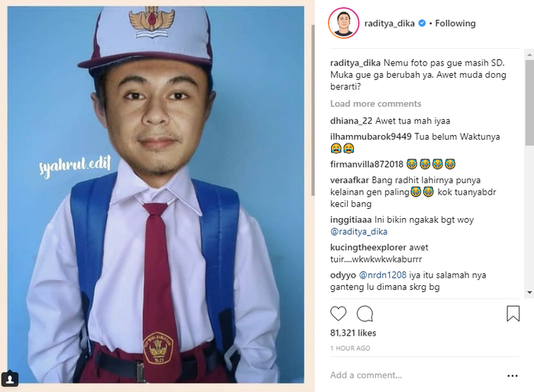Toggle the Following button
The image size is (534, 392).
pos(456,24)
